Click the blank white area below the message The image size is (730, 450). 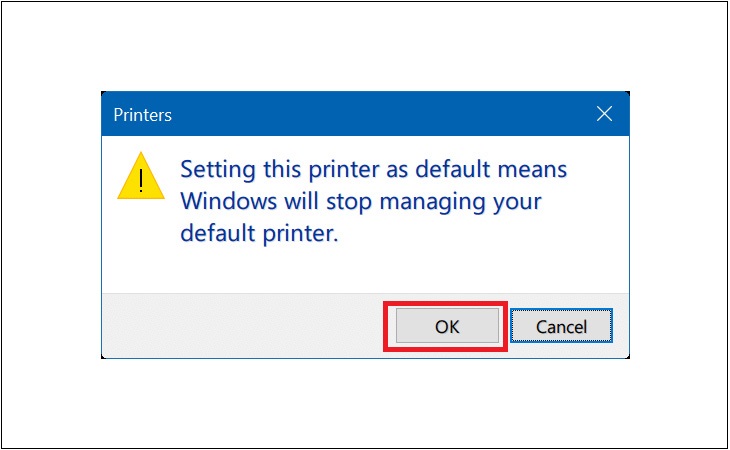pos(365,270)
